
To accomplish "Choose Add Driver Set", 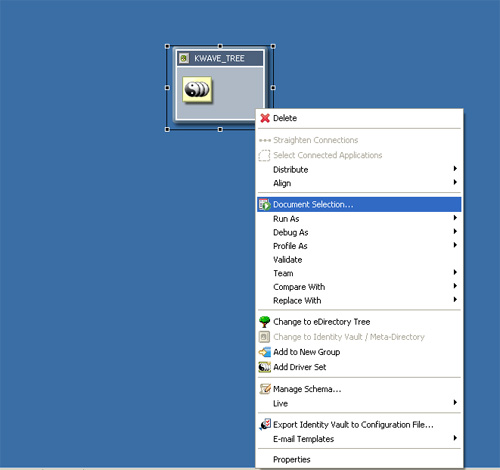I will 359,367.
